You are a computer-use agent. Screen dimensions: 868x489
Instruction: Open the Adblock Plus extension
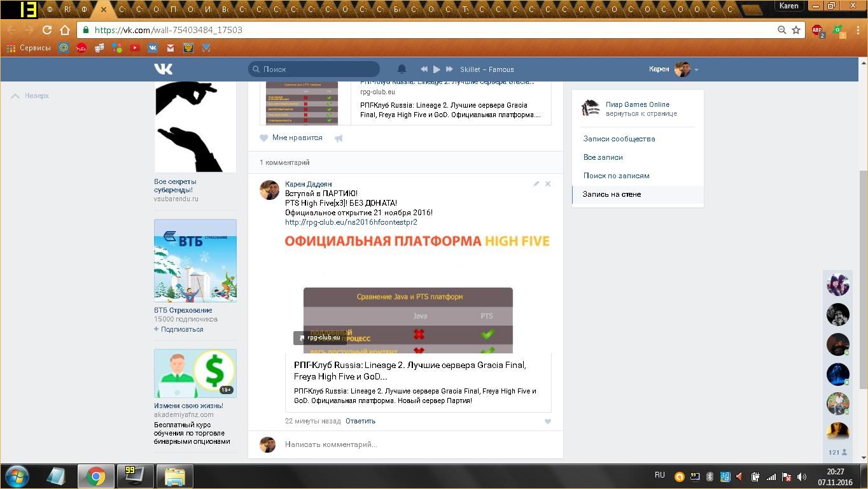coord(818,30)
